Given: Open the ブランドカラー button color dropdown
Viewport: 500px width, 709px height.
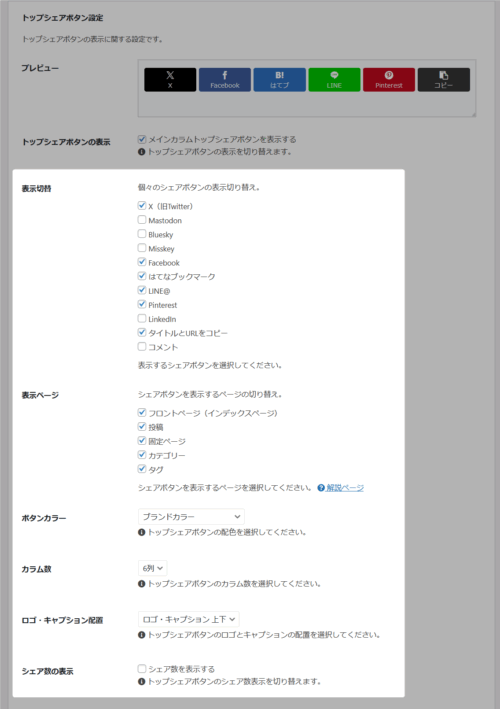Looking at the screenshot, I should tap(191, 516).
